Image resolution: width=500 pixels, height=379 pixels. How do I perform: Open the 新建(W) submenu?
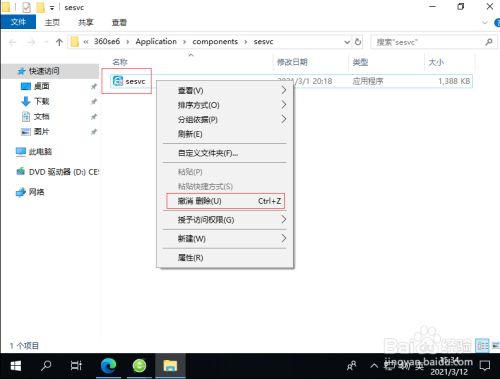[x=225, y=239]
